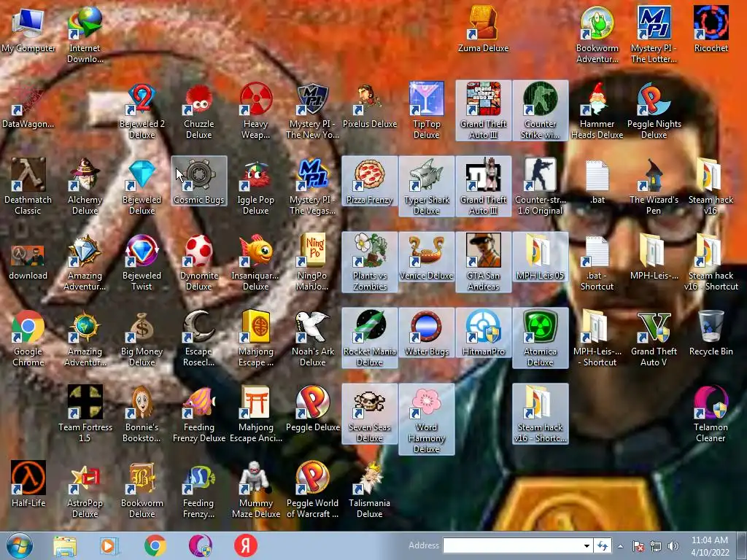
Task: Select the Counter Strike shortcut with green icon
Action: 541,111
